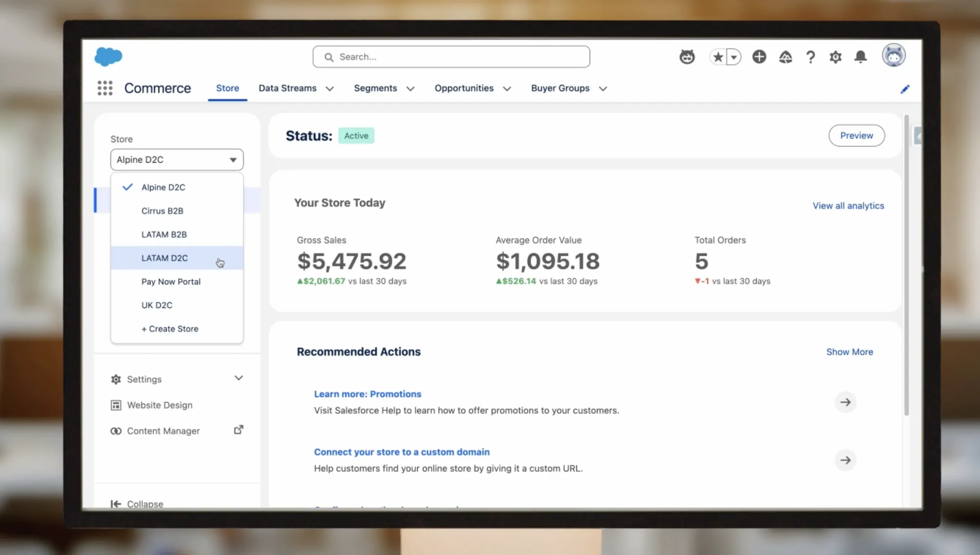The image size is (980, 555).
Task: Click the Content Manager icon
Action: [x=116, y=431]
